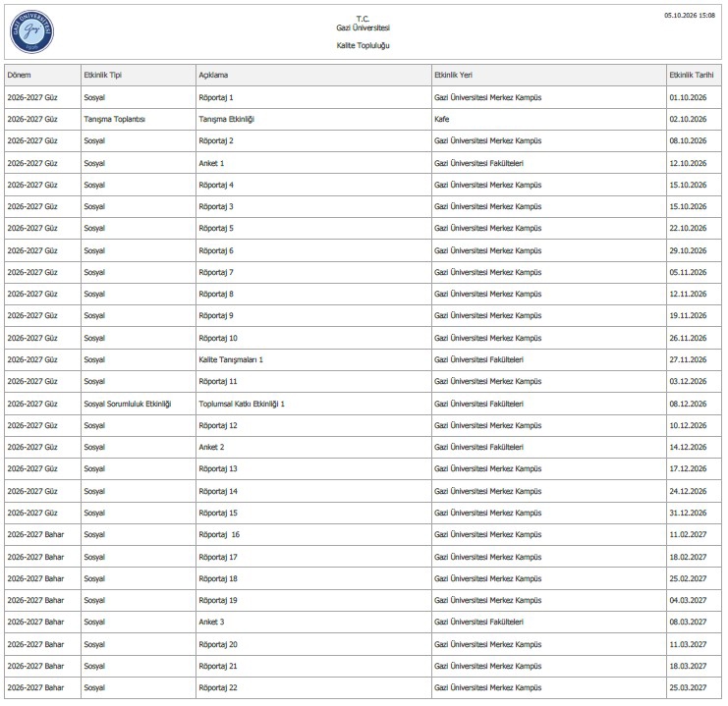Screen dimensions: 728x706
Task: Select the Röportaj 19 cell
Action: coord(313,600)
